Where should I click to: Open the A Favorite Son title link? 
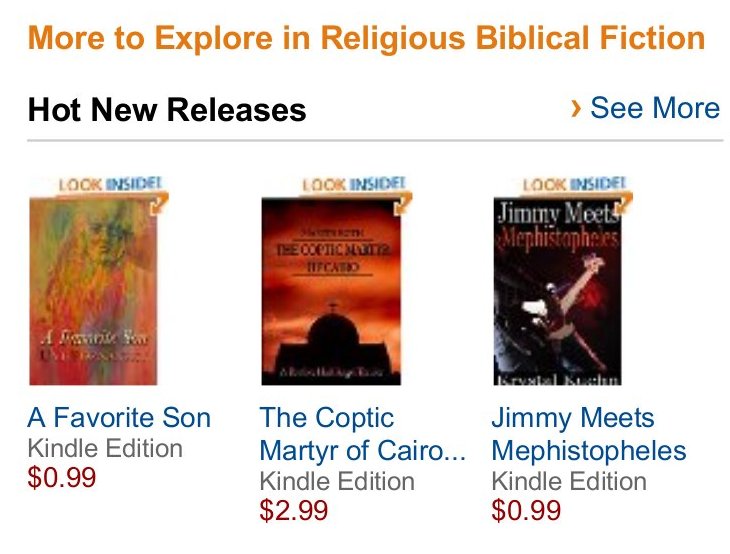119,417
